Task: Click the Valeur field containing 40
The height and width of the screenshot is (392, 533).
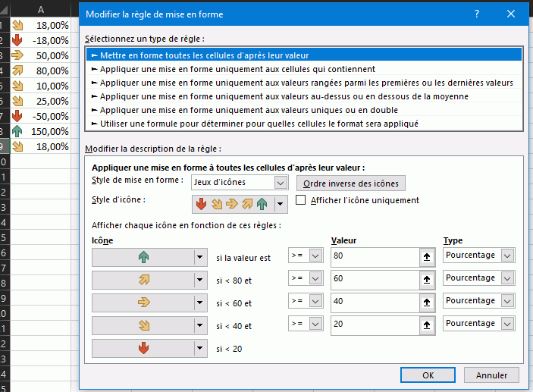Action: 375,303
